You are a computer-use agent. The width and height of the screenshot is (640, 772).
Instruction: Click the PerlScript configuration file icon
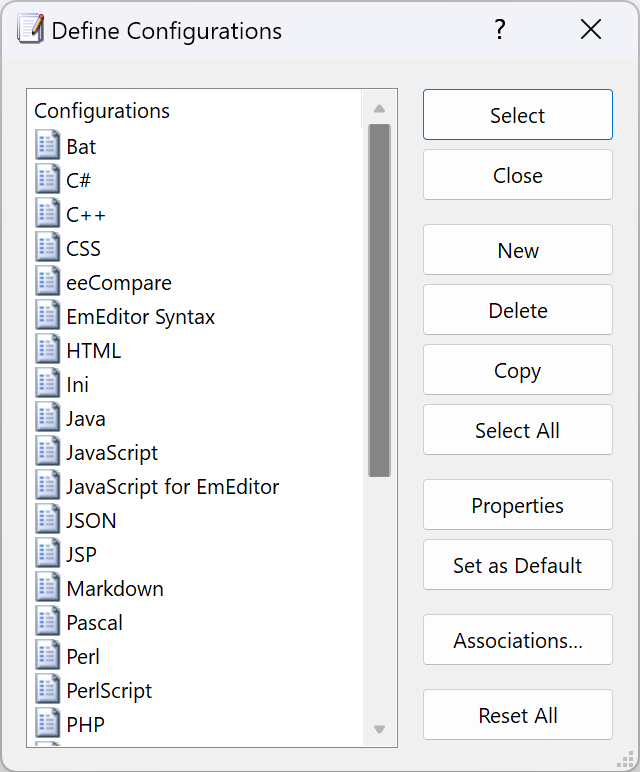[x=47, y=689]
